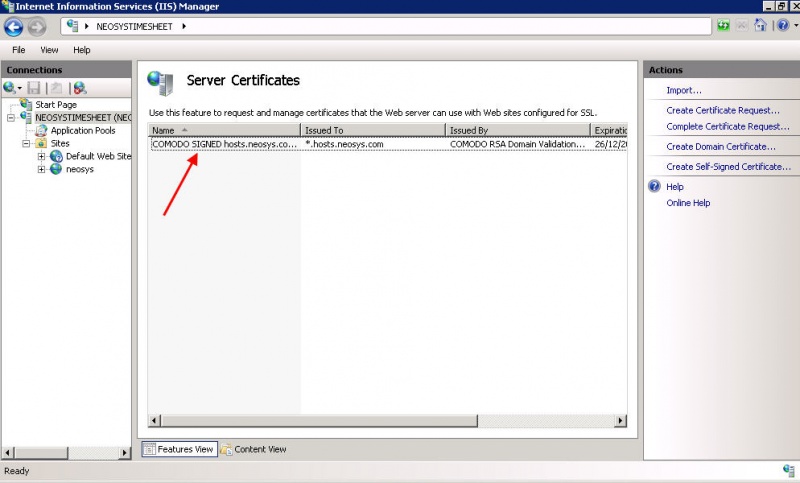Expand the Default Web Site node
This screenshot has height=483, width=800.
pyautogui.click(x=41, y=157)
